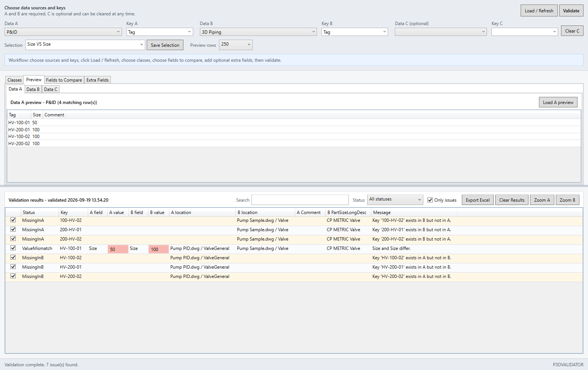Screen dimensions: 588x370
Task: Click the Clear Results button
Action: tap(512, 200)
